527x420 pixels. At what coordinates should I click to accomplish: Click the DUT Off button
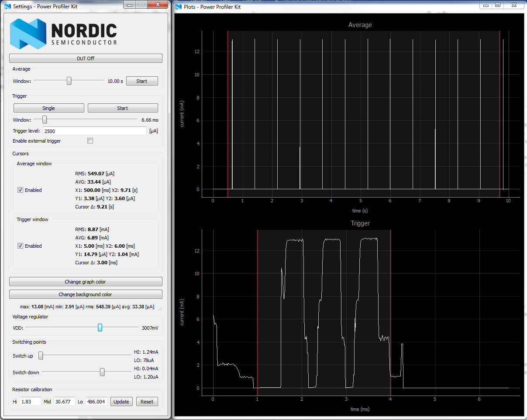(86, 58)
